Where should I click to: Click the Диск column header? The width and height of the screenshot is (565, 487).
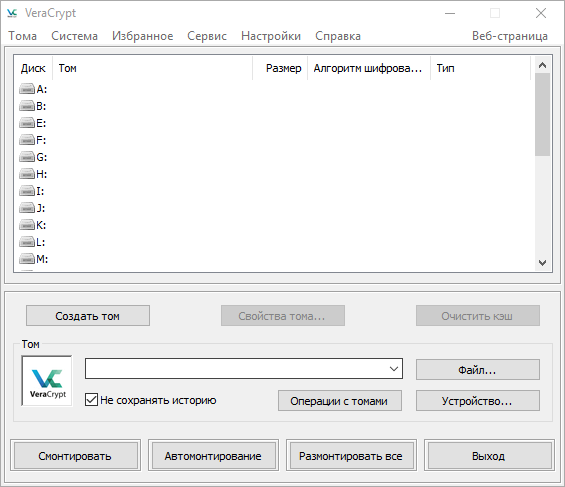pos(33,68)
